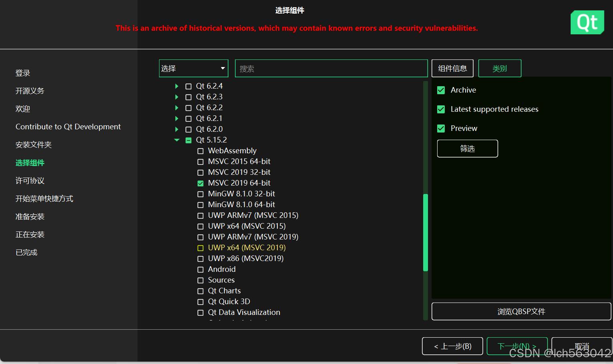This screenshot has width=613, height=364.
Task: Select the WebAssembly row label
Action: (x=232, y=151)
